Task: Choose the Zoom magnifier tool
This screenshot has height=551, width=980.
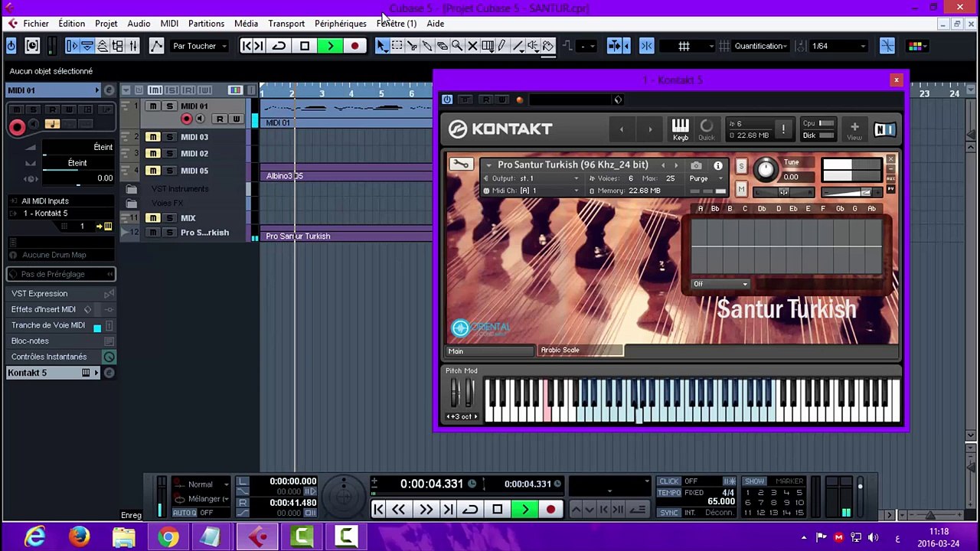Action: coord(457,46)
